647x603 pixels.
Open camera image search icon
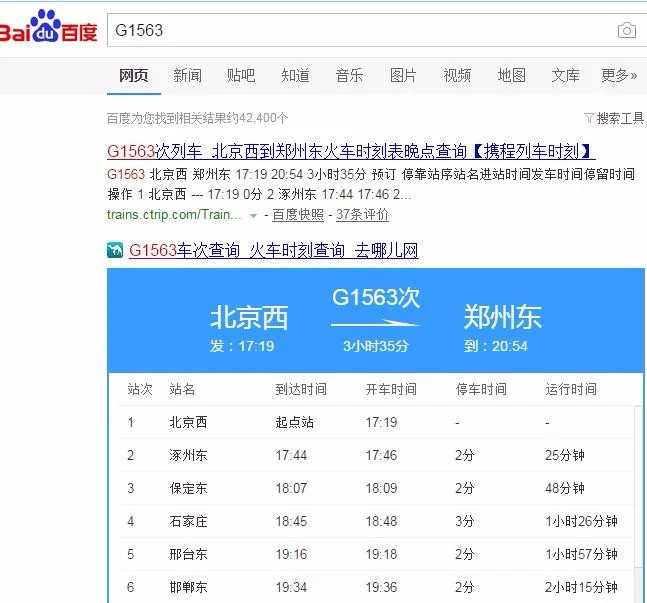pyautogui.click(x=626, y=31)
